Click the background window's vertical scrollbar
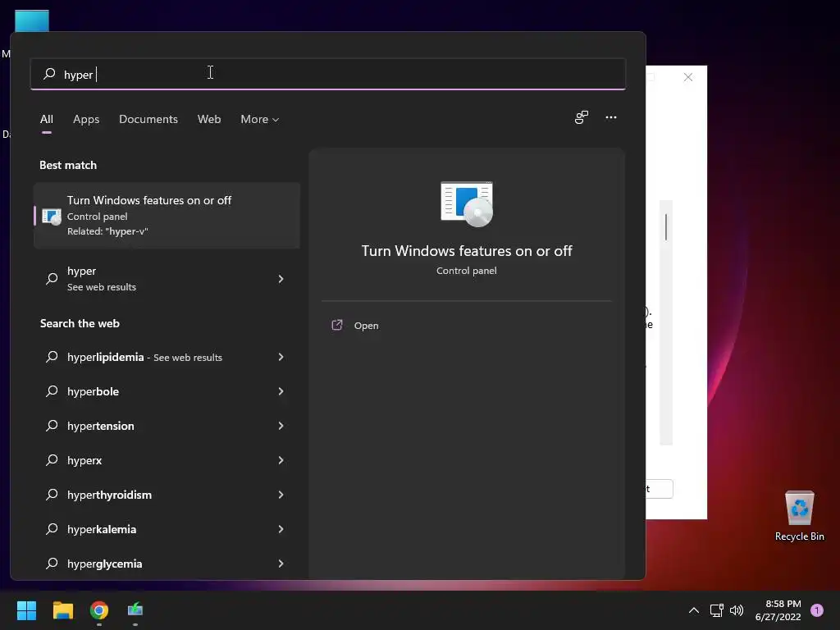This screenshot has height=630, width=840. coord(666,322)
